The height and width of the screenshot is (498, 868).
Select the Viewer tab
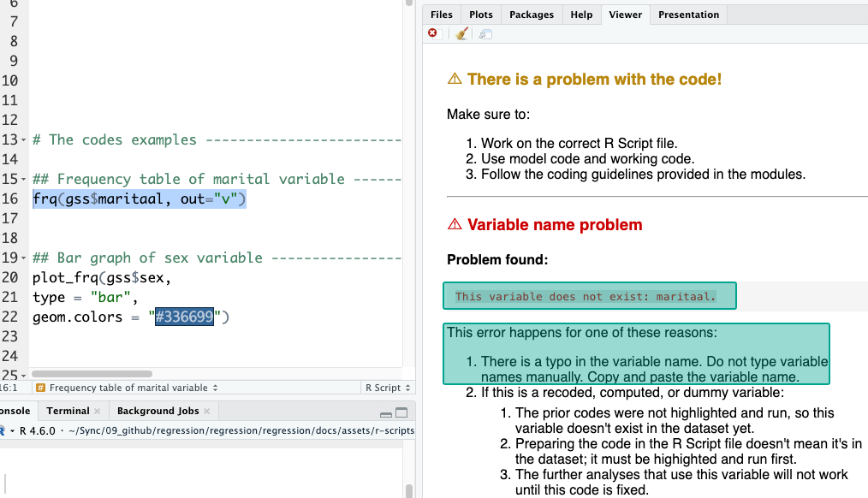626,15
